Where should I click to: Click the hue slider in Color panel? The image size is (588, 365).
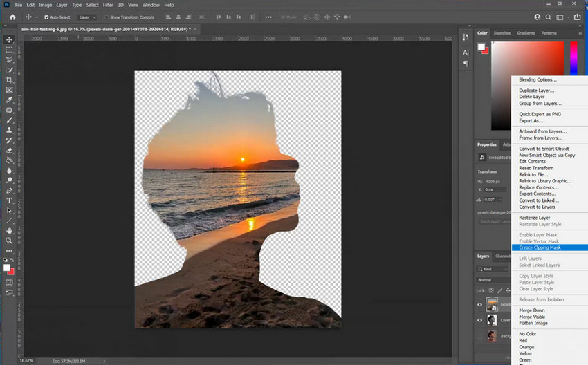click(573, 59)
